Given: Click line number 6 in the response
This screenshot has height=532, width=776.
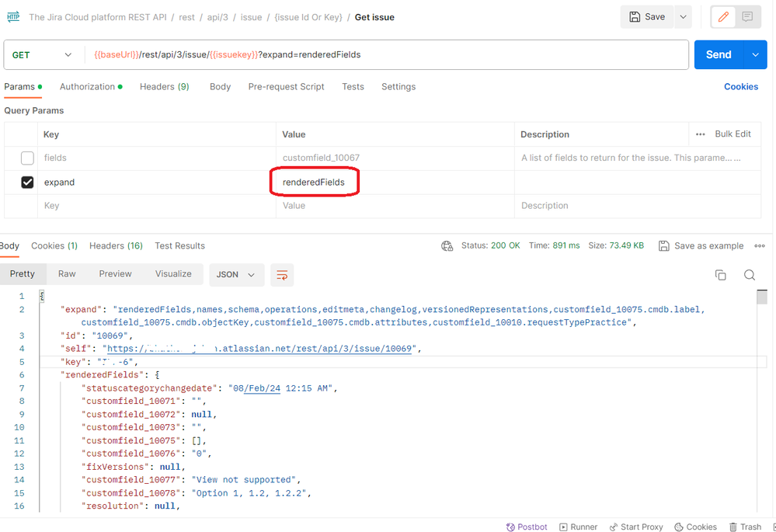Looking at the screenshot, I should pos(22,375).
